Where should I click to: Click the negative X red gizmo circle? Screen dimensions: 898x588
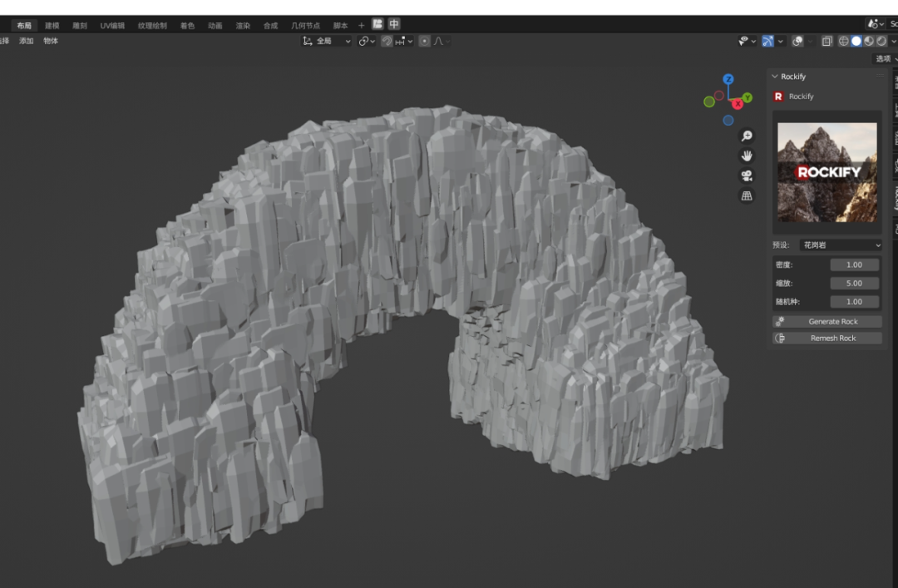coord(718,95)
